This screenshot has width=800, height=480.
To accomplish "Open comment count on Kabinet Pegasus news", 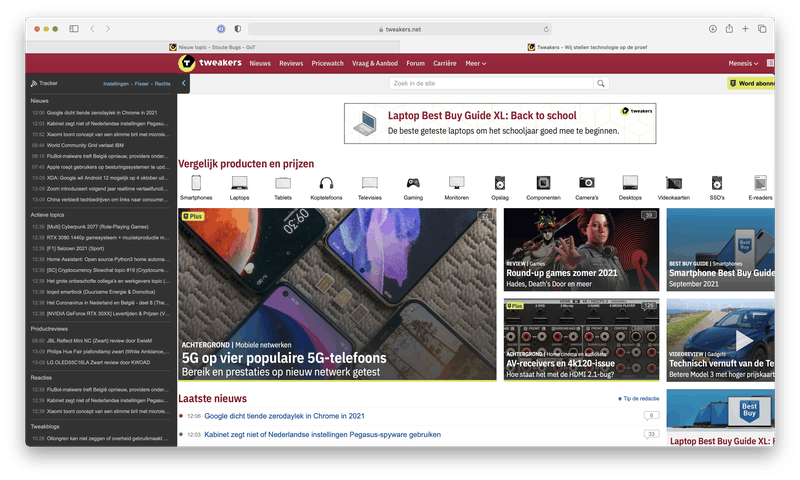I will (652, 434).
